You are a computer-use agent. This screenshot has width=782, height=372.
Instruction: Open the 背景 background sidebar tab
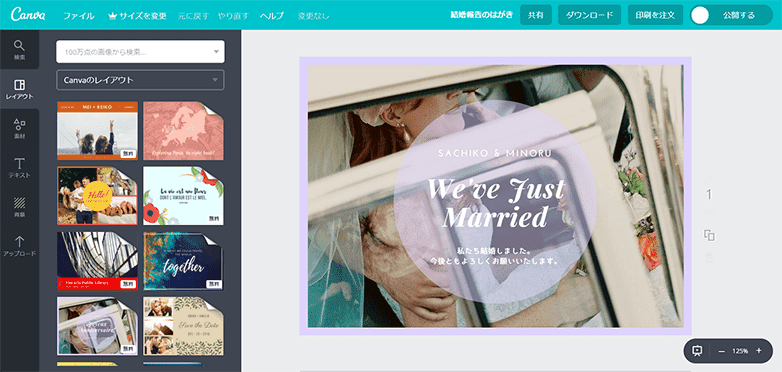[19, 207]
